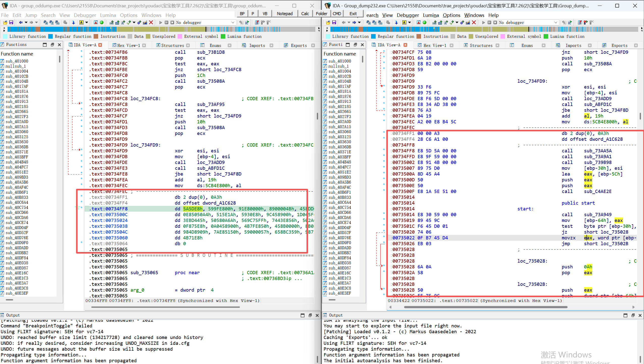644x364 pixels.
Task: Click the red X delete icon in left toolbar
Action: coord(151,22)
